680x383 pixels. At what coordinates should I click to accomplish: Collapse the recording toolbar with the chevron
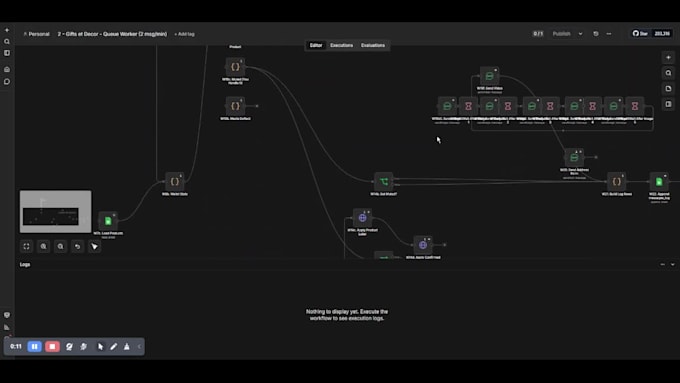click(x=139, y=347)
